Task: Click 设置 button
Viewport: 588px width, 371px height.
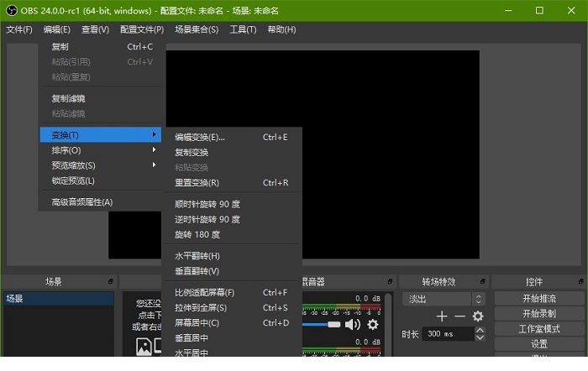Action: [x=539, y=344]
